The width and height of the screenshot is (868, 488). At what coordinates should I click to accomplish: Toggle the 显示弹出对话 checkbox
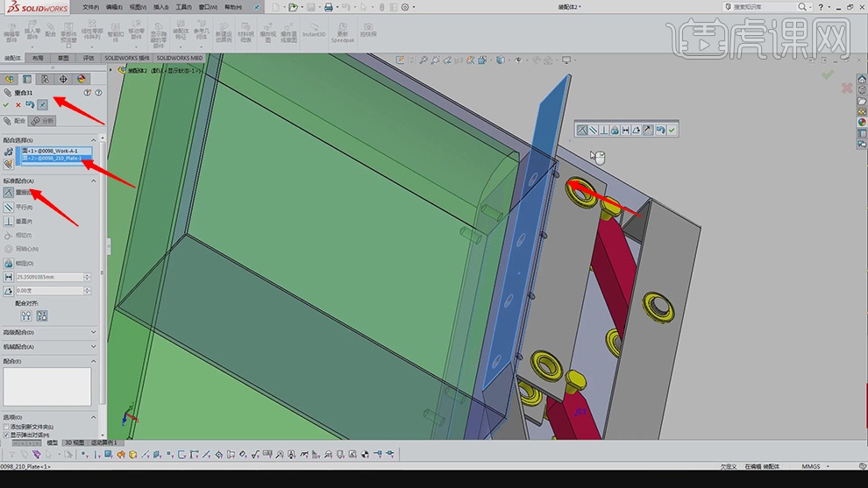tap(6, 435)
